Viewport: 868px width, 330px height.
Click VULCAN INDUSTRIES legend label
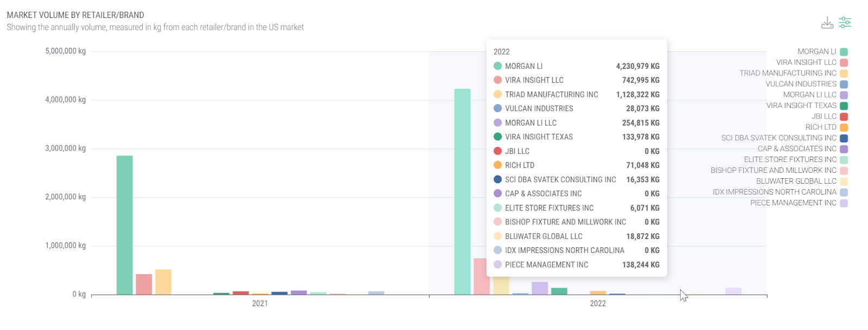801,84
